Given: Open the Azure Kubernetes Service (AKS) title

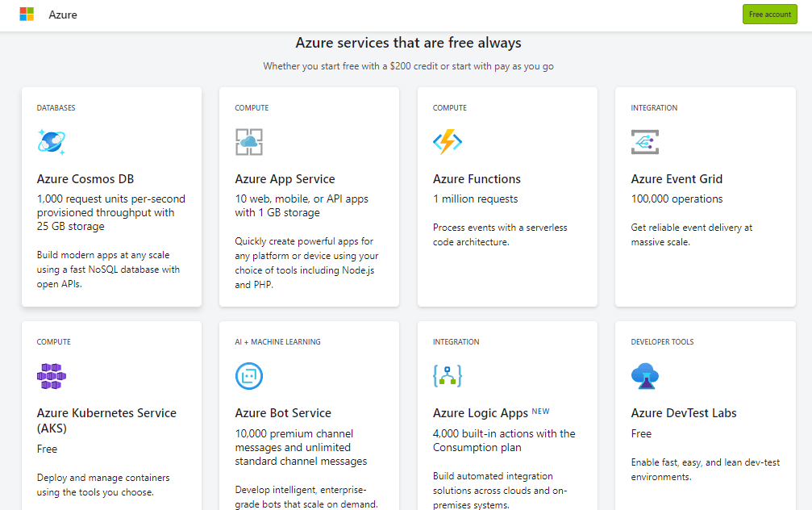Looking at the screenshot, I should click(x=106, y=420).
